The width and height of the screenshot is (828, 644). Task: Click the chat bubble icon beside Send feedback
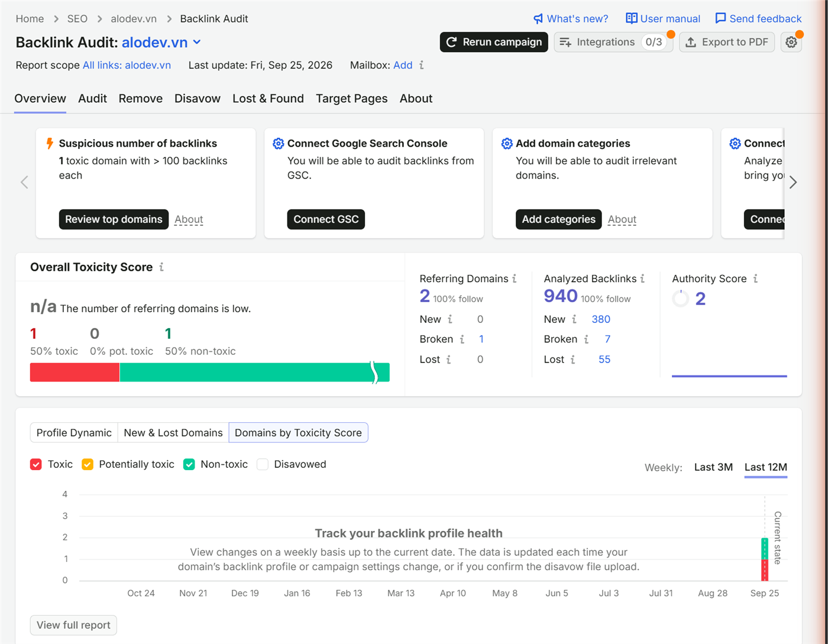[720, 18]
